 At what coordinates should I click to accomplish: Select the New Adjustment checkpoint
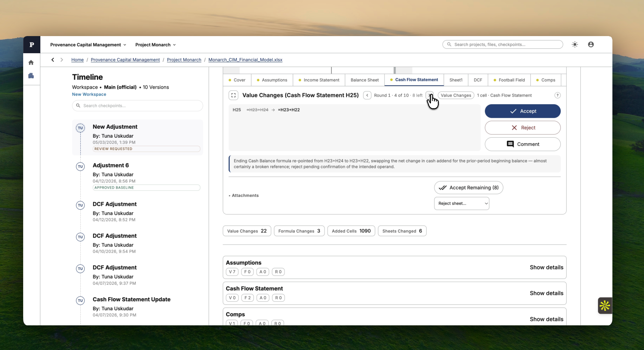138,137
